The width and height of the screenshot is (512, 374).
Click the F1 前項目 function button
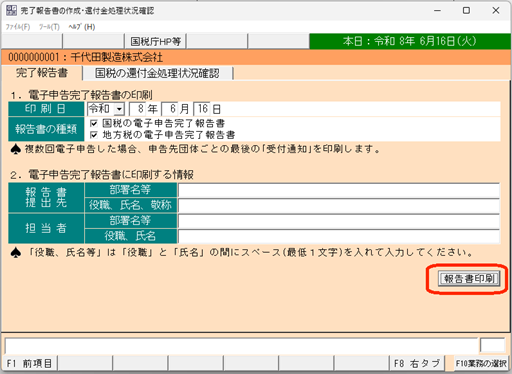tap(29, 363)
